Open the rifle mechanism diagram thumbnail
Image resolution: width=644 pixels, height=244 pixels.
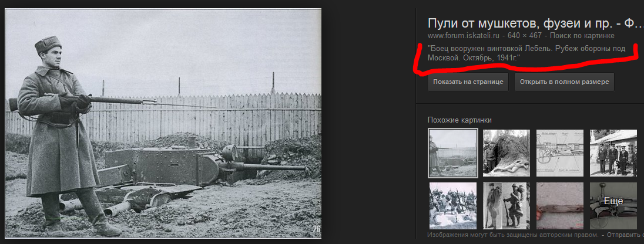tap(560, 153)
